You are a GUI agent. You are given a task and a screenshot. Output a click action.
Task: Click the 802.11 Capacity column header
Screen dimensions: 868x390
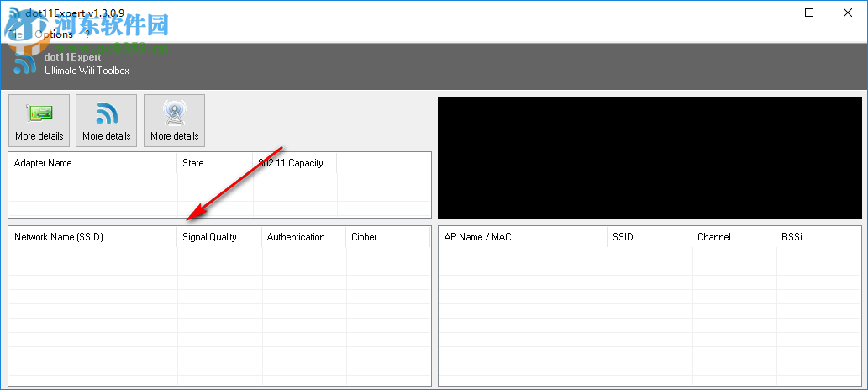click(x=295, y=163)
